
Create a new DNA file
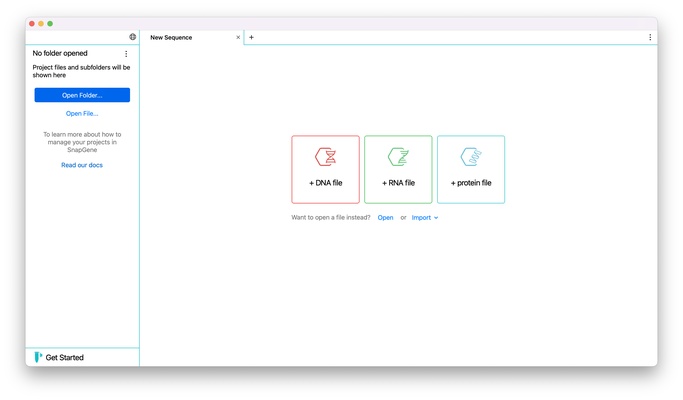click(x=325, y=169)
